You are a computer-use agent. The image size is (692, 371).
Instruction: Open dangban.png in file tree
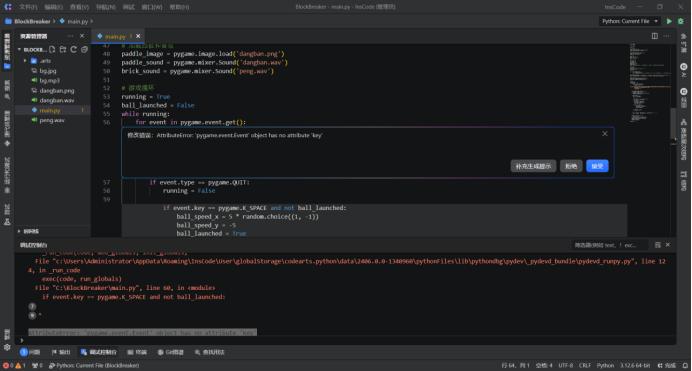click(53, 90)
